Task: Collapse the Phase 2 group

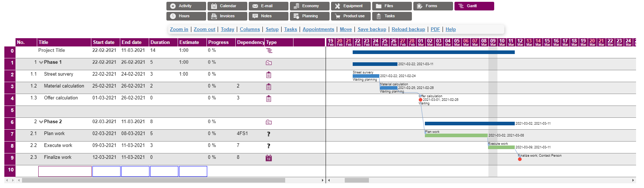Action: click(x=41, y=122)
